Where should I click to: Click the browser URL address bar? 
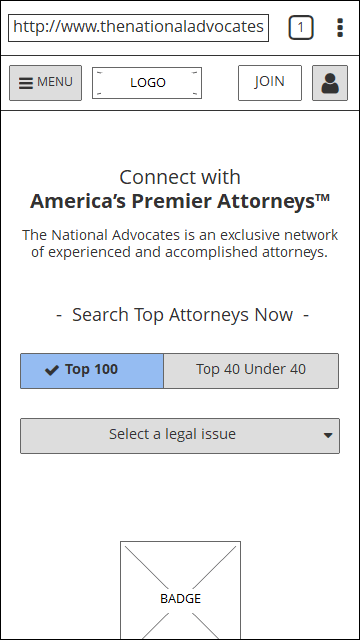coord(138,28)
